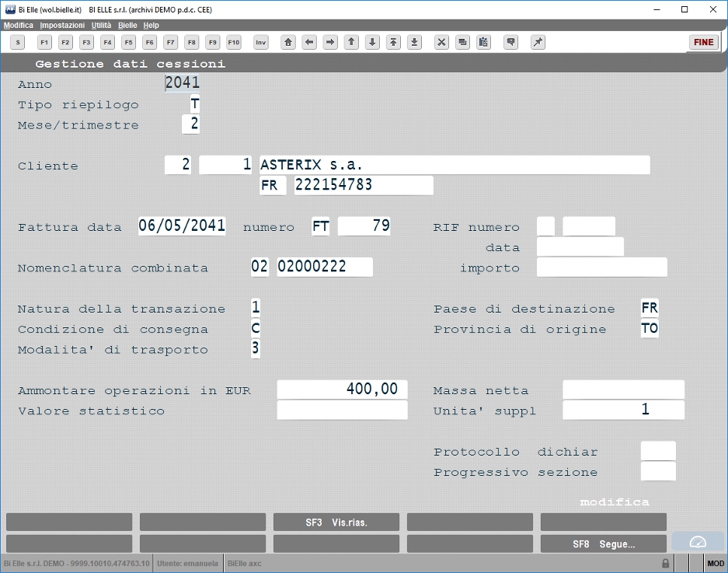Viewport: 728px width, 573px height.
Task: Click the speedometer gauge icon
Action: coord(698,542)
